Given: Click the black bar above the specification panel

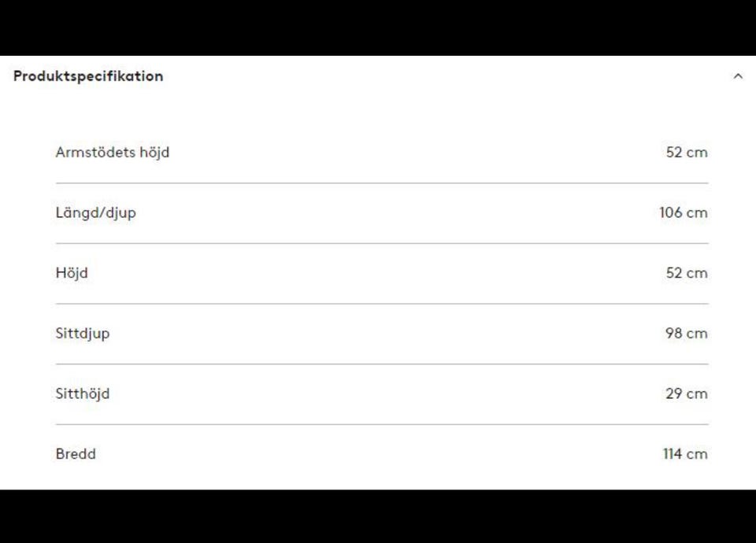Looking at the screenshot, I should coord(378,28).
